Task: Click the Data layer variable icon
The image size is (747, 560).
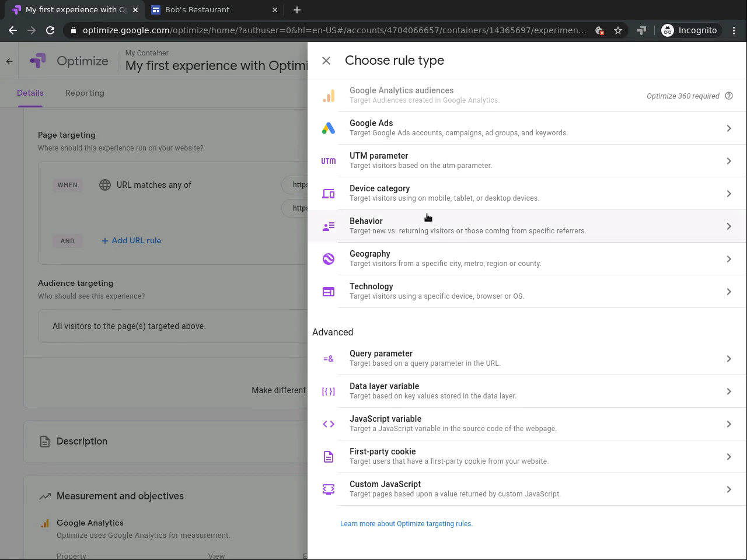Action: pyautogui.click(x=329, y=391)
